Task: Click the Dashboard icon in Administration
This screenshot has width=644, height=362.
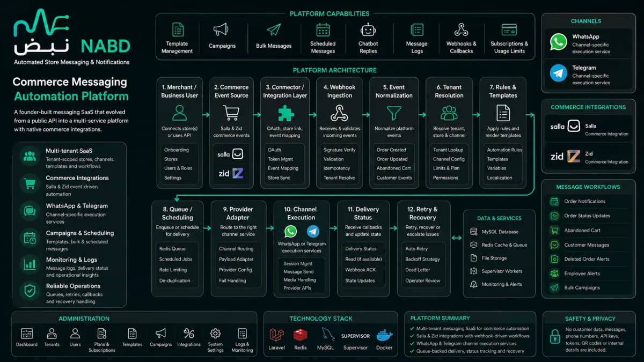Action: (27, 334)
